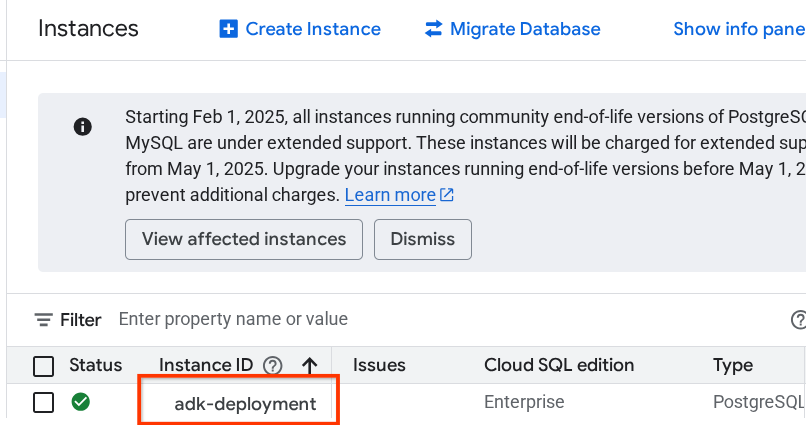
Task: Open the Show info panel link
Action: 738,29
